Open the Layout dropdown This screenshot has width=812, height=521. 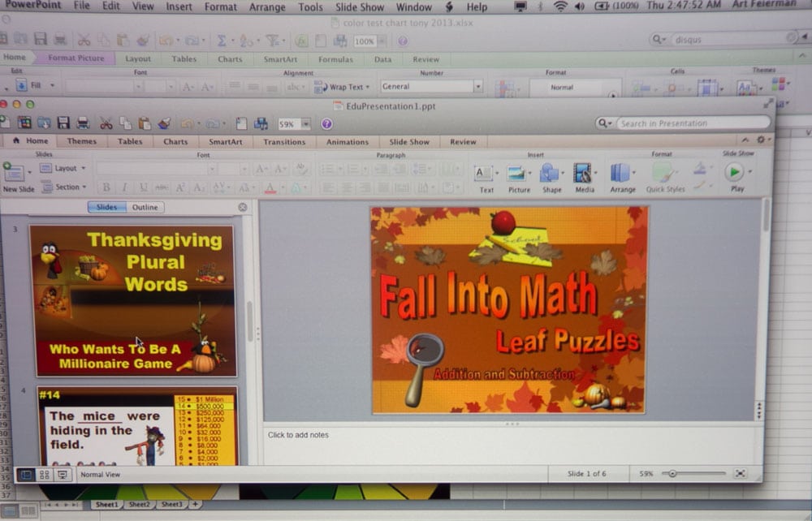(x=63, y=168)
